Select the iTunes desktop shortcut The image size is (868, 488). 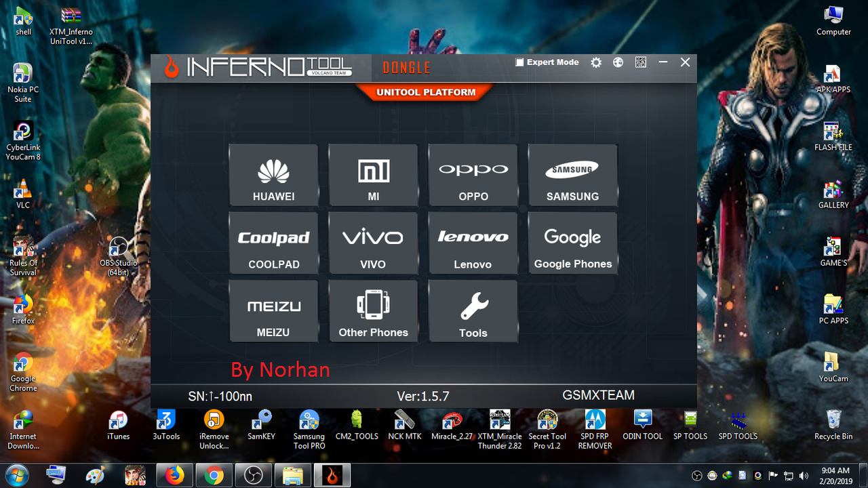(119, 425)
